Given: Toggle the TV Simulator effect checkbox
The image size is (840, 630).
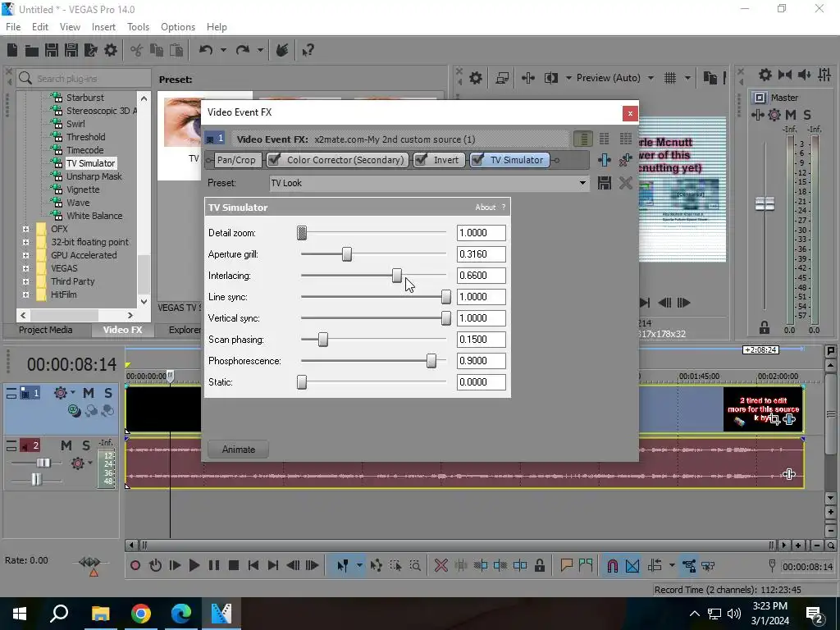Looking at the screenshot, I should pos(477,160).
